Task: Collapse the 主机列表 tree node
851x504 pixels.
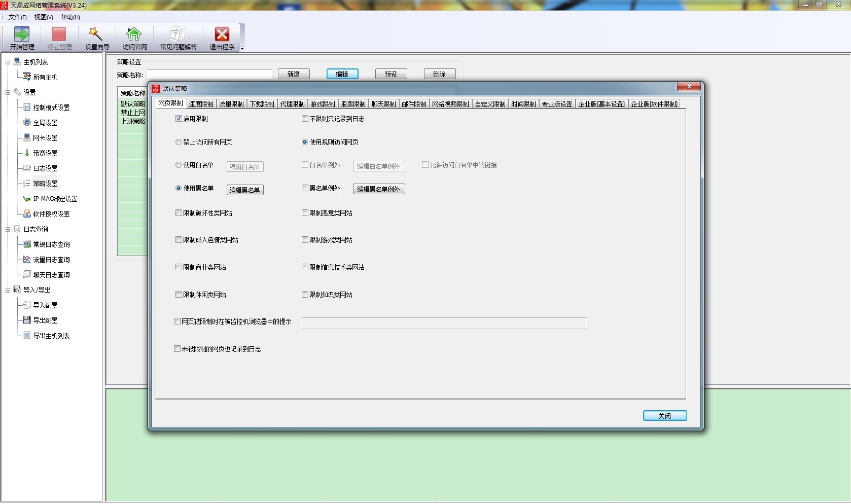Action: click(x=8, y=62)
